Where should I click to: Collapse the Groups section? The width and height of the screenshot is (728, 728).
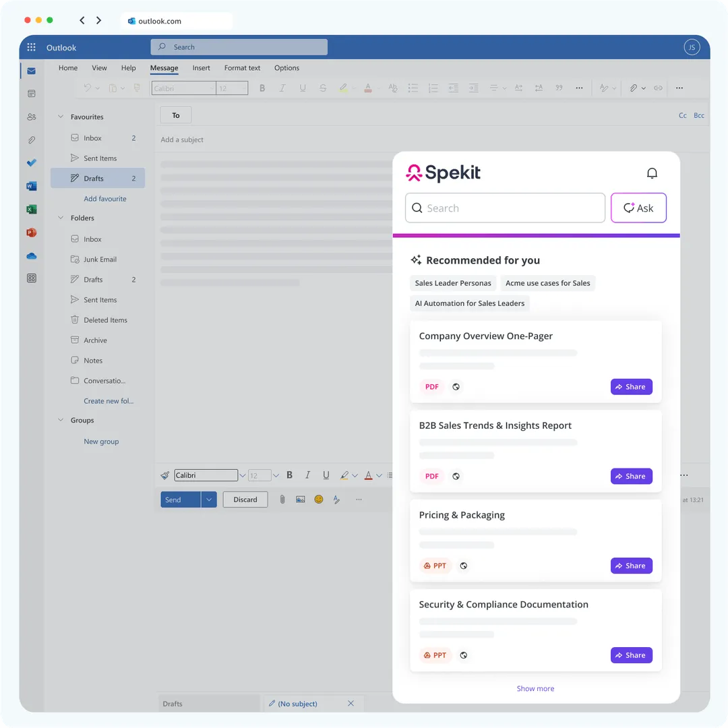(61, 420)
